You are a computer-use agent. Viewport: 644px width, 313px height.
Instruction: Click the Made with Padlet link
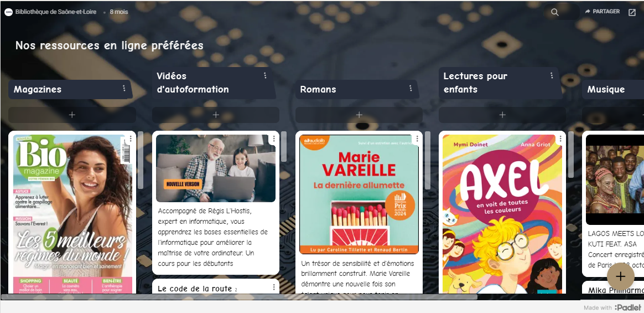(x=612, y=307)
